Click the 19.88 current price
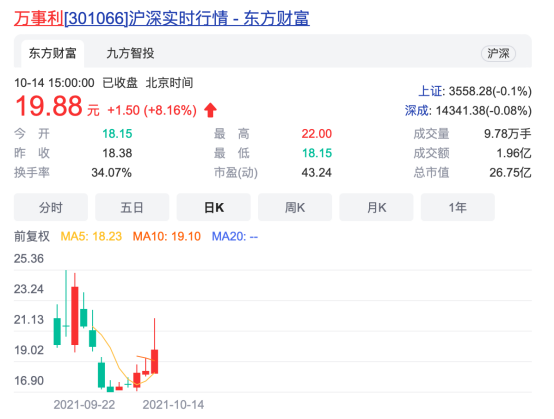This screenshot has height=419, width=554. point(48,106)
